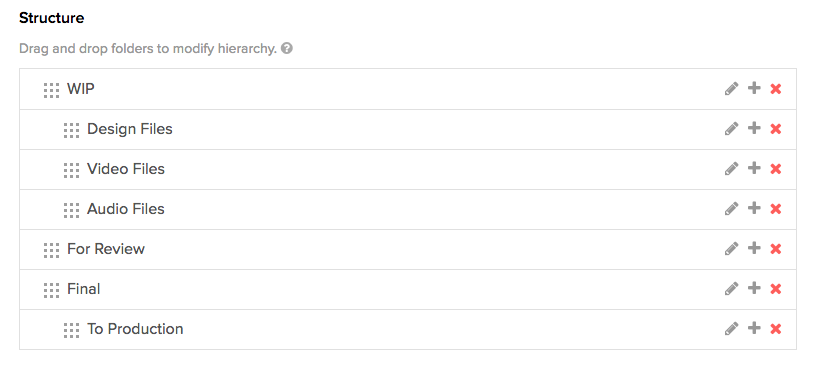Delete the Video Files folder

(x=775, y=169)
